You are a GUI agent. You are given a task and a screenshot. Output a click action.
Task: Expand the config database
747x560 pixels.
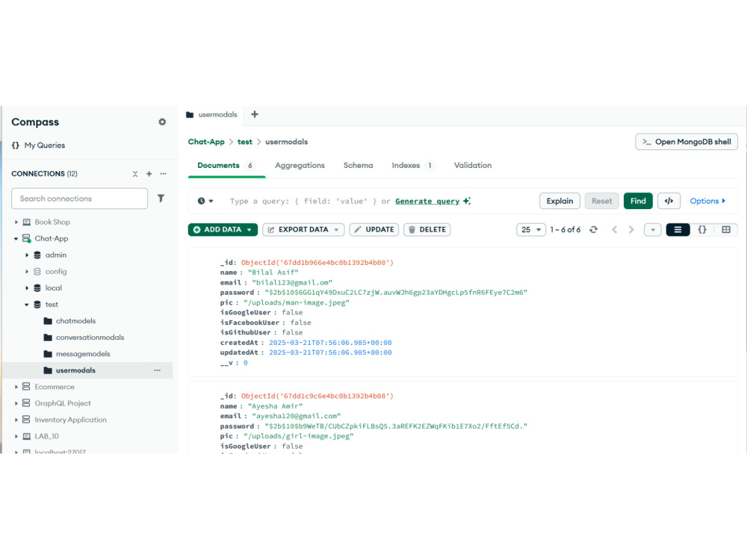click(27, 272)
